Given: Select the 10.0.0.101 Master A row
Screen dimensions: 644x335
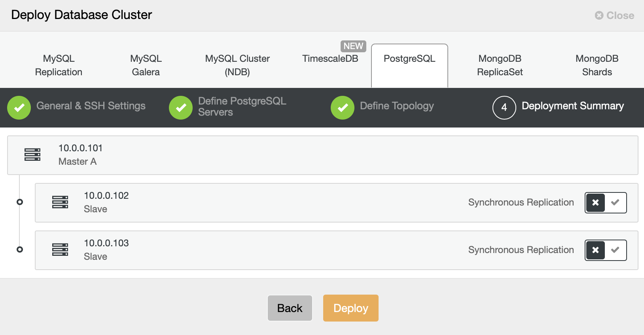Looking at the screenshot, I should (x=323, y=155).
